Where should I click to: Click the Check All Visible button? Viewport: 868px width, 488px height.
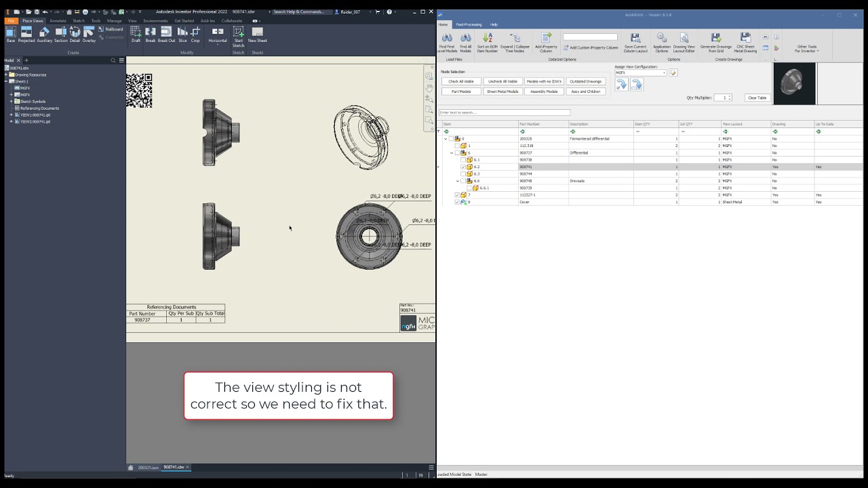[x=461, y=81]
